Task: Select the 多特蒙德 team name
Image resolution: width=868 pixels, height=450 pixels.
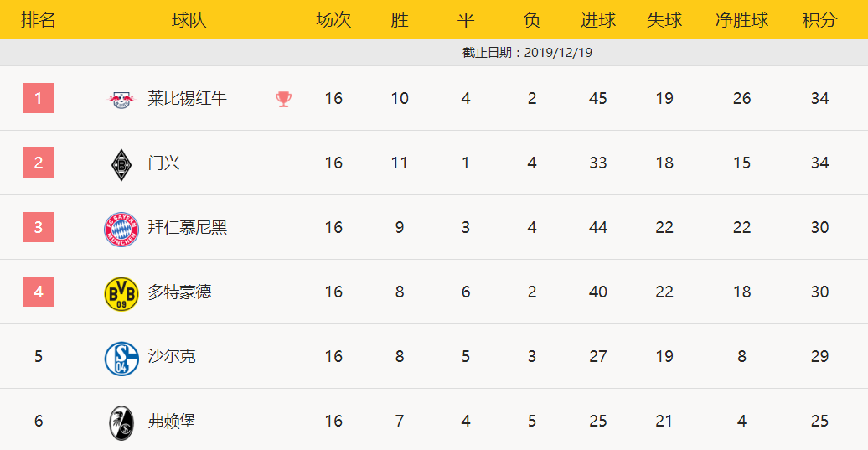Action: [179, 292]
